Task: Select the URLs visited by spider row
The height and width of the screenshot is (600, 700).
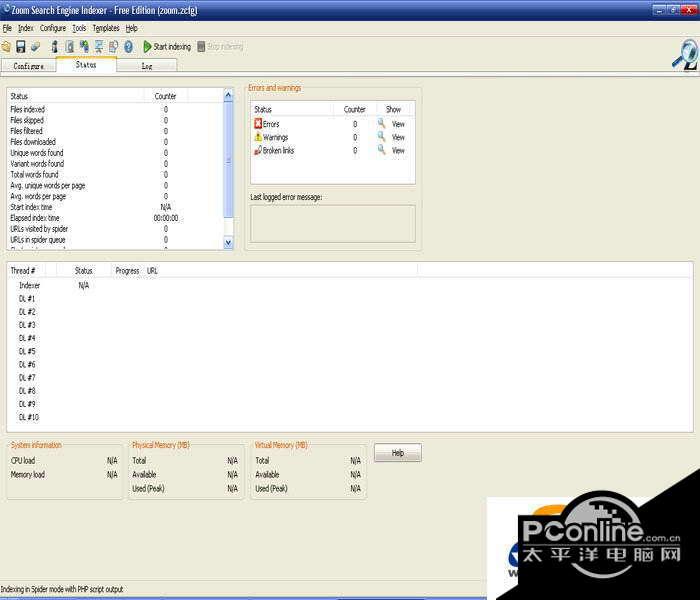Action: click(115, 229)
